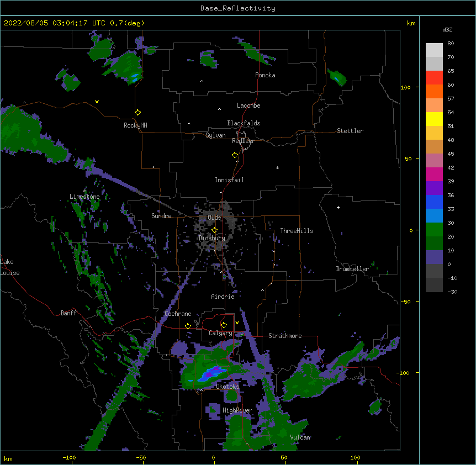The image size is (476, 465).
Task: Click the dBZ legend heading
Action: [447, 30]
